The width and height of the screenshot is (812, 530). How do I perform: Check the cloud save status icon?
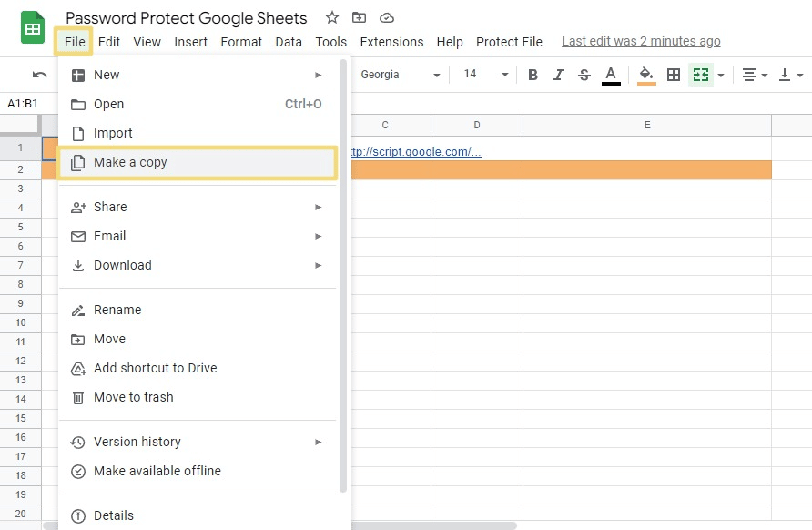point(387,18)
